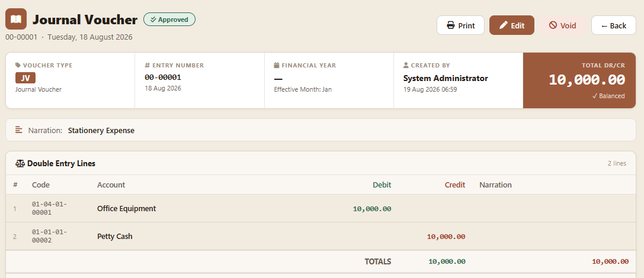Click the Stationery Expense narration text

pos(101,130)
